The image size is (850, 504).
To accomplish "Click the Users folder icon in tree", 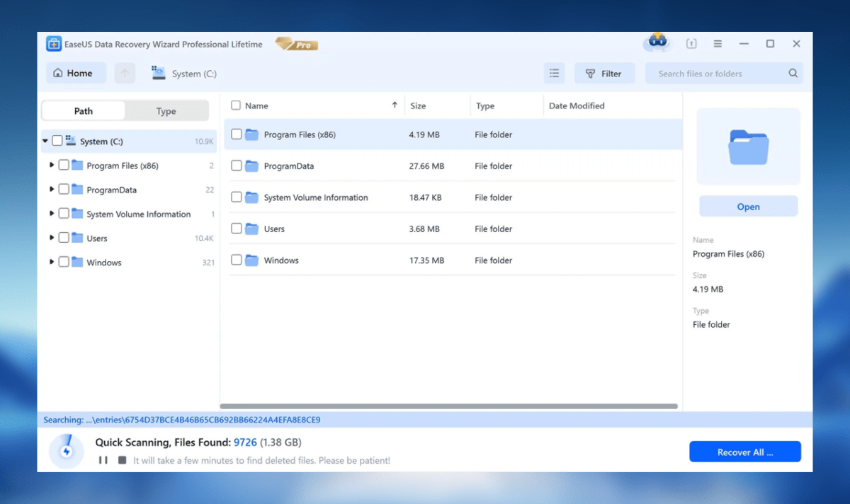I will tap(77, 238).
